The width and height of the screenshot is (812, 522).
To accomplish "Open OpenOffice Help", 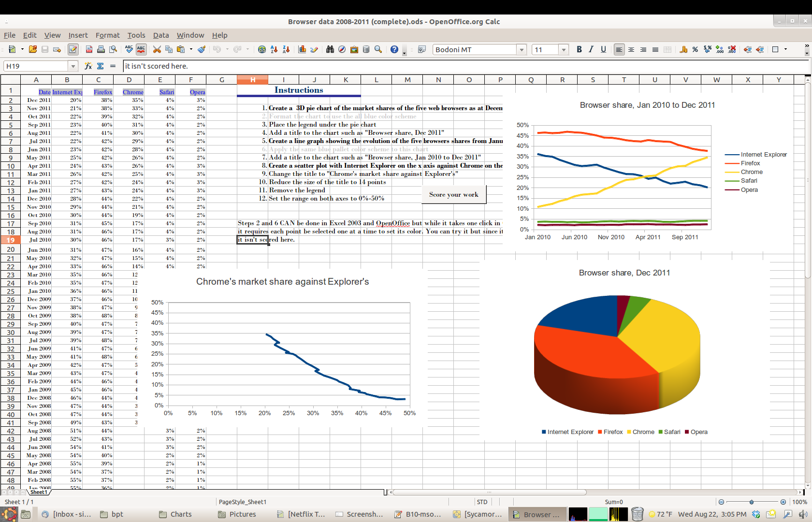I will pos(394,49).
